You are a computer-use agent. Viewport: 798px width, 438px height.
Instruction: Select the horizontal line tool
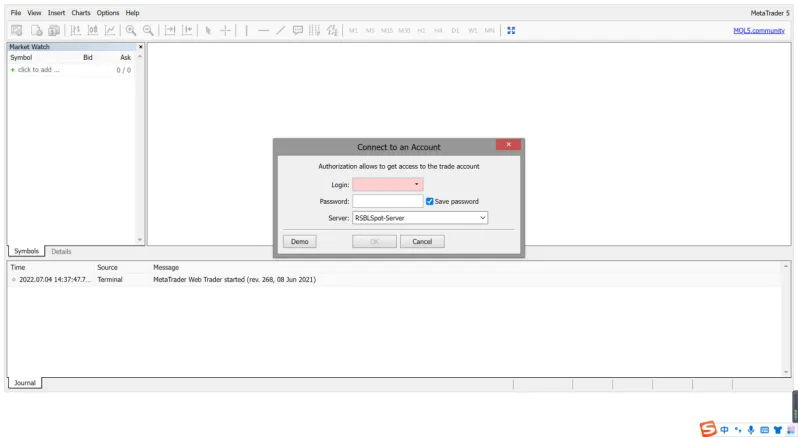tap(263, 31)
